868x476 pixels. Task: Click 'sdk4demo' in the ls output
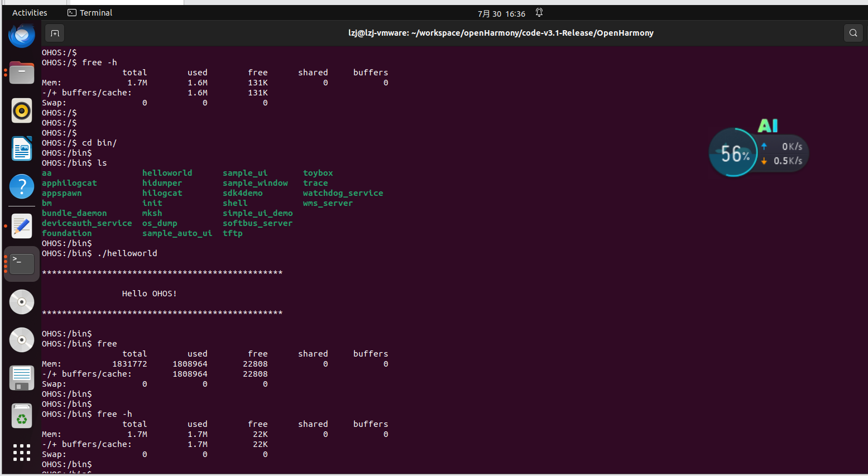point(242,193)
